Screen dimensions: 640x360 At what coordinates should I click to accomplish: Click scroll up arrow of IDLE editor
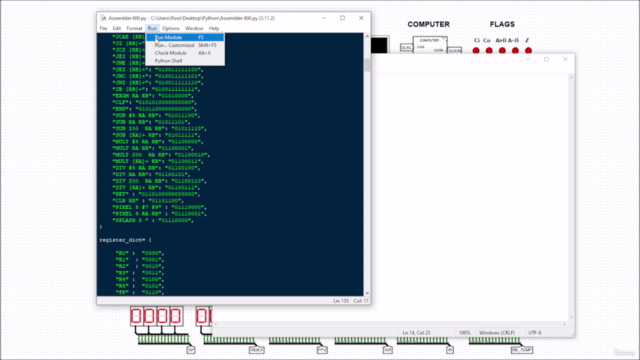pyautogui.click(x=367, y=37)
